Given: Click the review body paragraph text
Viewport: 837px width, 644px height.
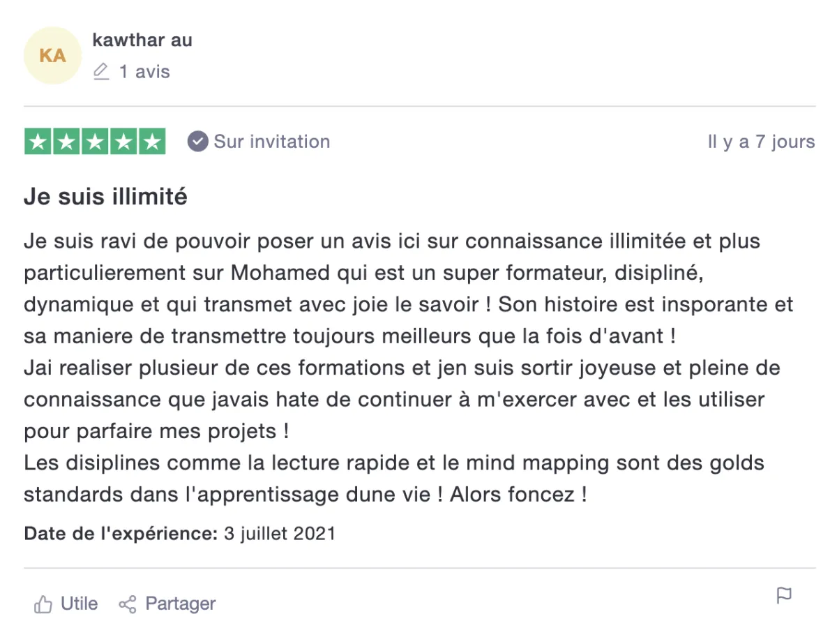Looking at the screenshot, I should [x=409, y=368].
